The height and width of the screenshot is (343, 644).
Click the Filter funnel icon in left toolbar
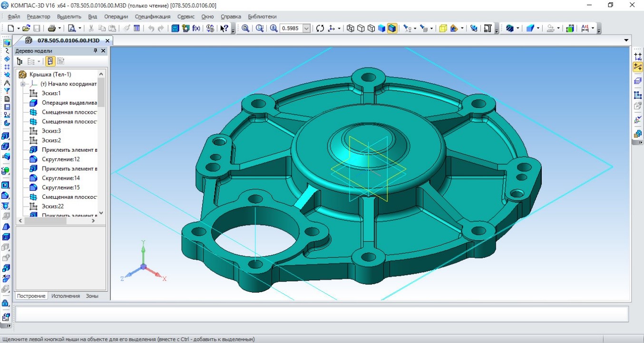coord(7,90)
